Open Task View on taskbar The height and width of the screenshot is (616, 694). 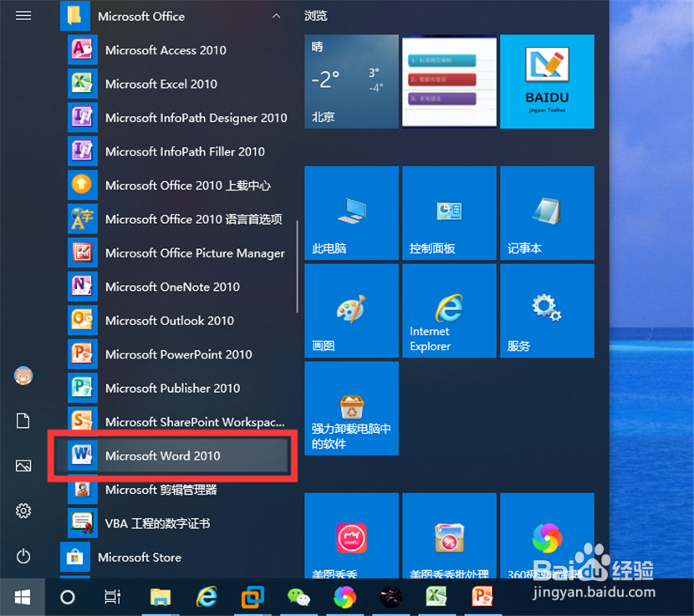click(x=112, y=598)
